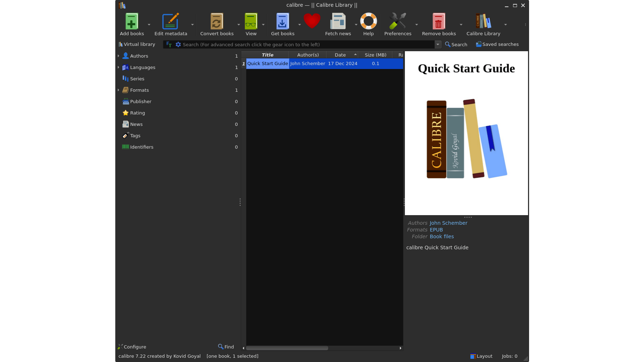644x362 pixels.
Task: Open the EPUB format link
Action: coord(436,230)
